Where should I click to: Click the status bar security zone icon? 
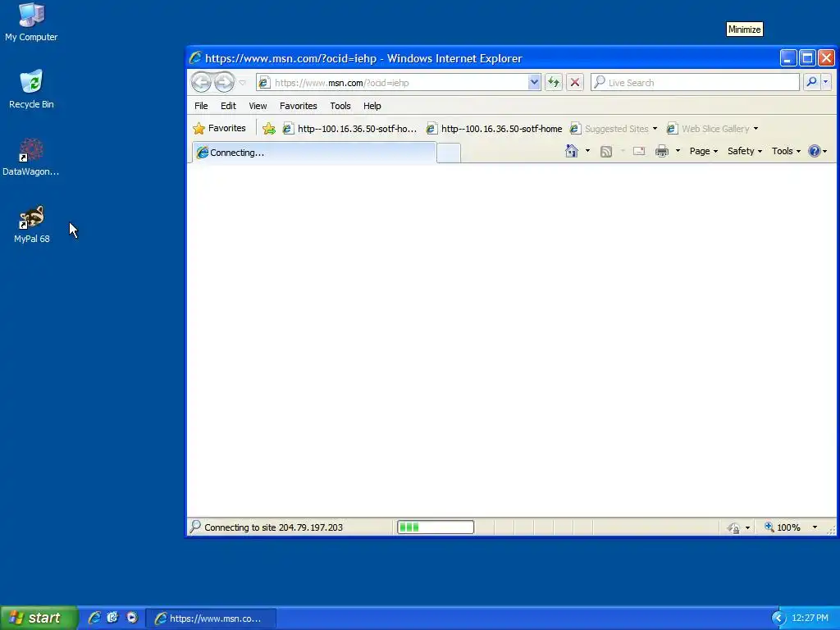[x=734, y=527]
